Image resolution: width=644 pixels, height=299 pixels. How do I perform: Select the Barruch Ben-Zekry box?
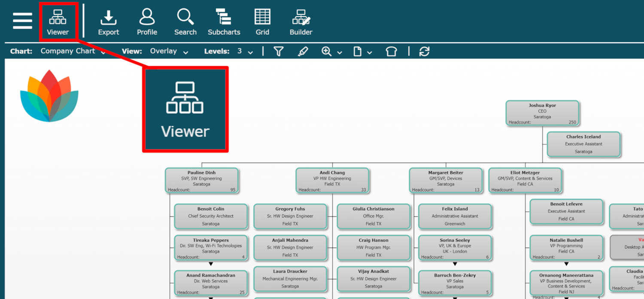pyautogui.click(x=455, y=283)
